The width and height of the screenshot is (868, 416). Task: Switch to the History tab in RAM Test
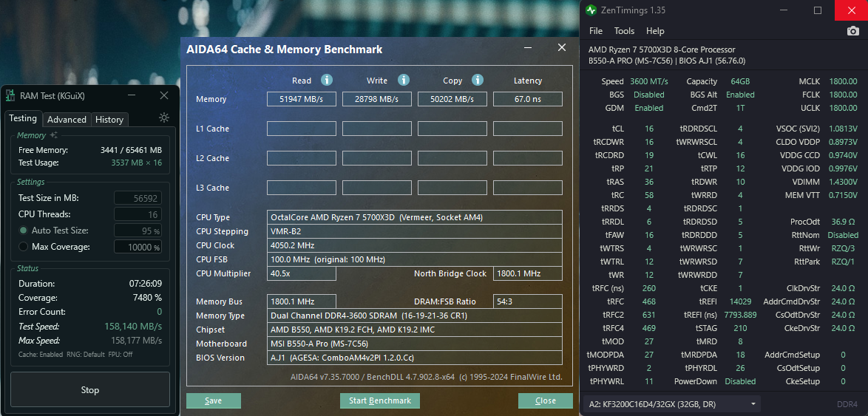coord(109,120)
